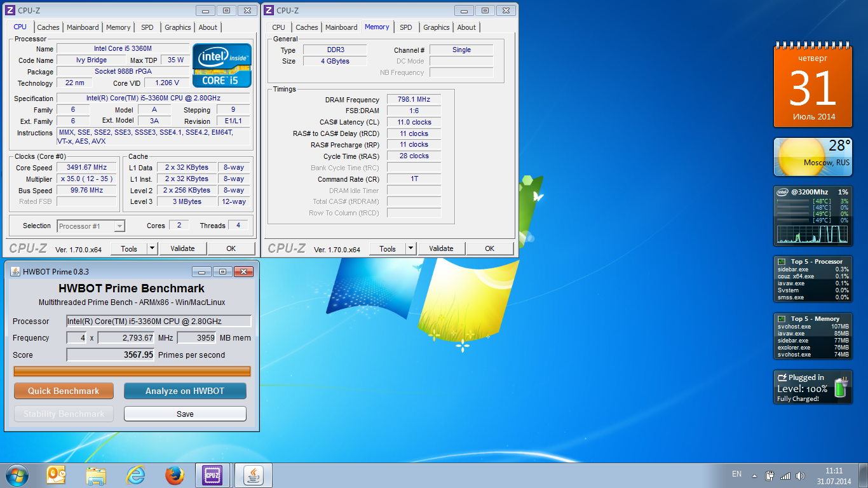Open the Processor #1 selection combo box
Screen dimensions: 868x488
click(x=91, y=226)
